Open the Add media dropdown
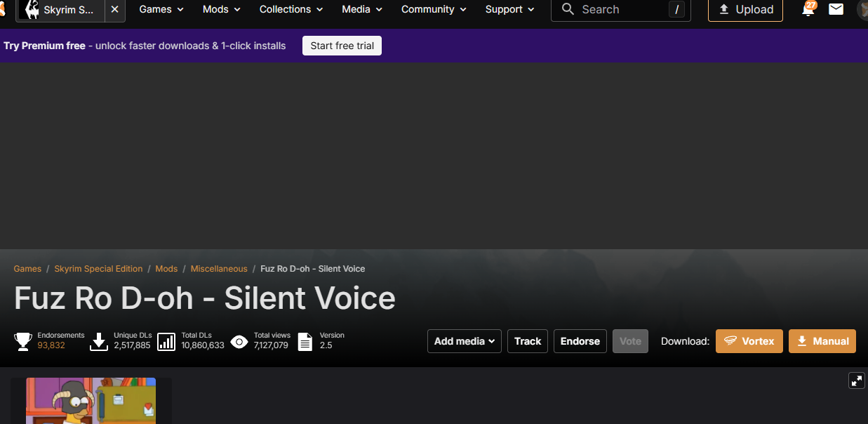 point(465,341)
